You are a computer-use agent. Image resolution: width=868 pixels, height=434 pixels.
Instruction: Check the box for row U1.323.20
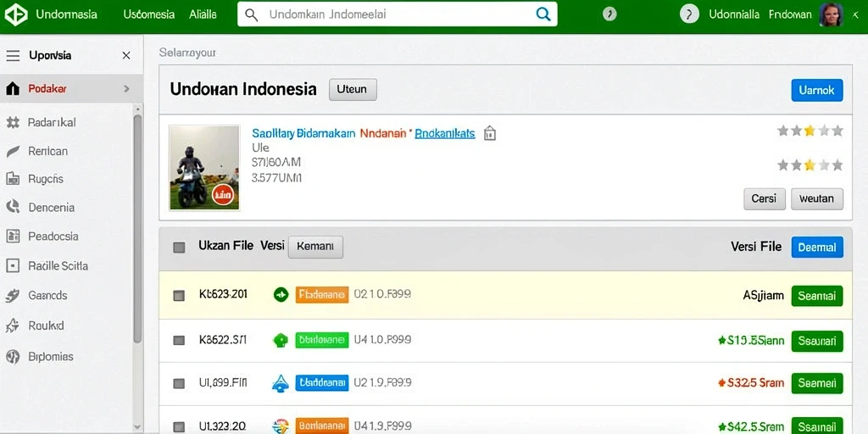(x=179, y=427)
